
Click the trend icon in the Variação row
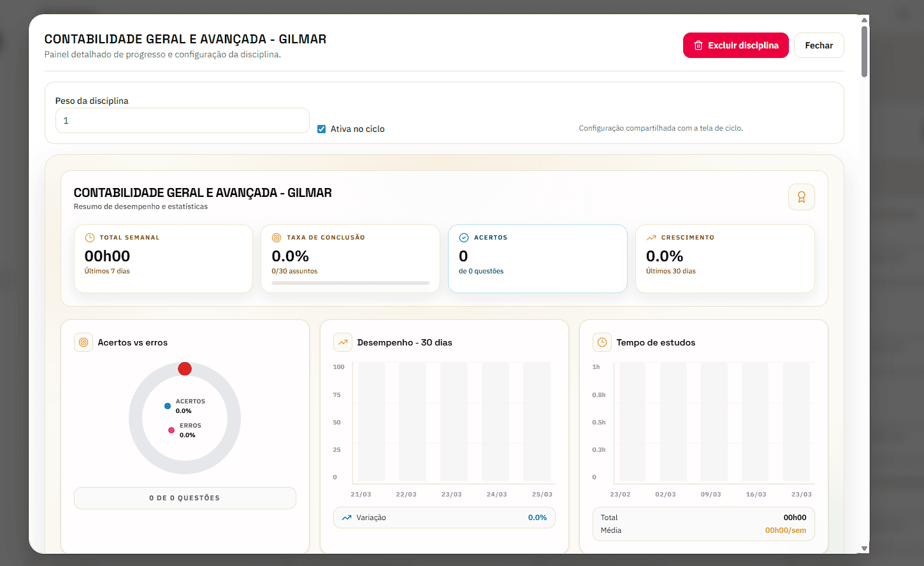(x=347, y=518)
